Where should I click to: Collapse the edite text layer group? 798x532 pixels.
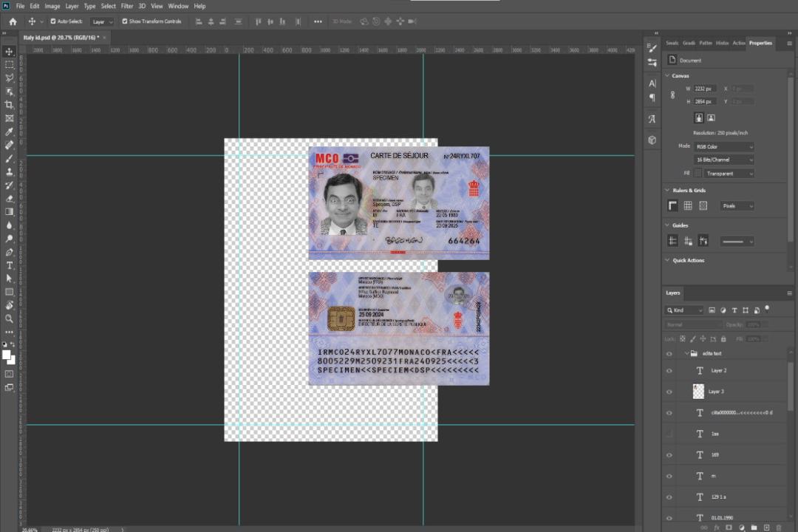pos(686,354)
